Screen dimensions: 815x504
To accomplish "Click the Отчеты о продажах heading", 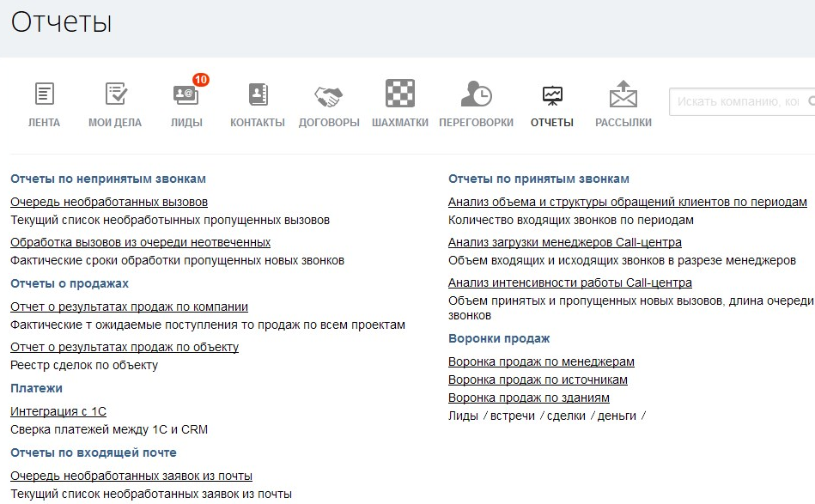I will pos(70,283).
